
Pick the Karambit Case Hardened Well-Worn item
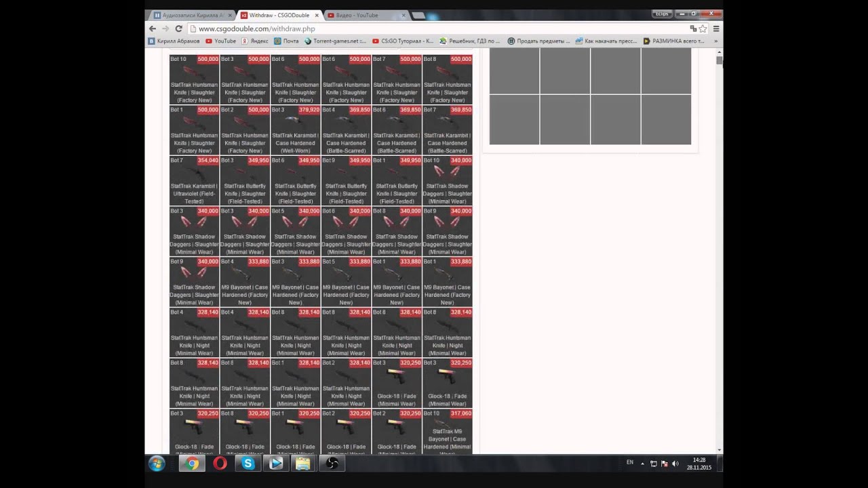[296, 130]
